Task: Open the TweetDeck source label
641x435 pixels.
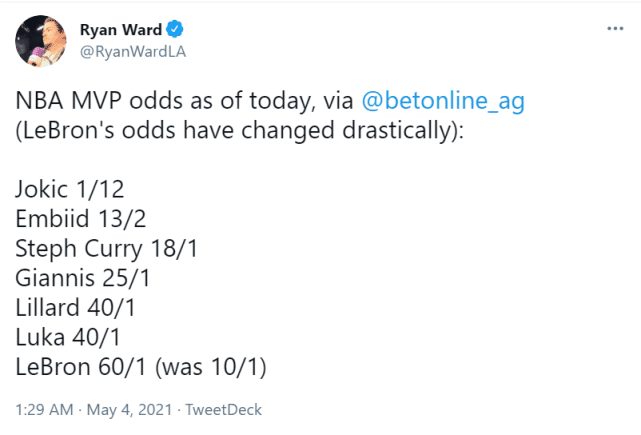Action: (x=223, y=409)
